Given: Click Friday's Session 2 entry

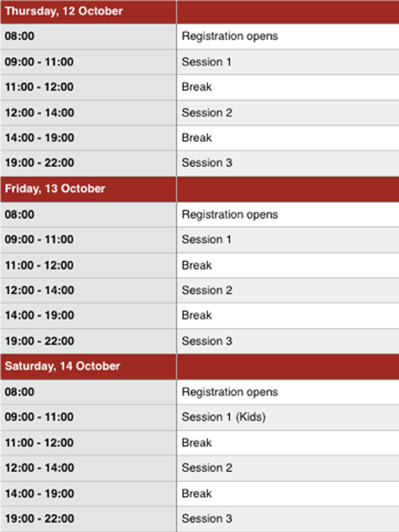Looking at the screenshot, I should coord(207,290).
